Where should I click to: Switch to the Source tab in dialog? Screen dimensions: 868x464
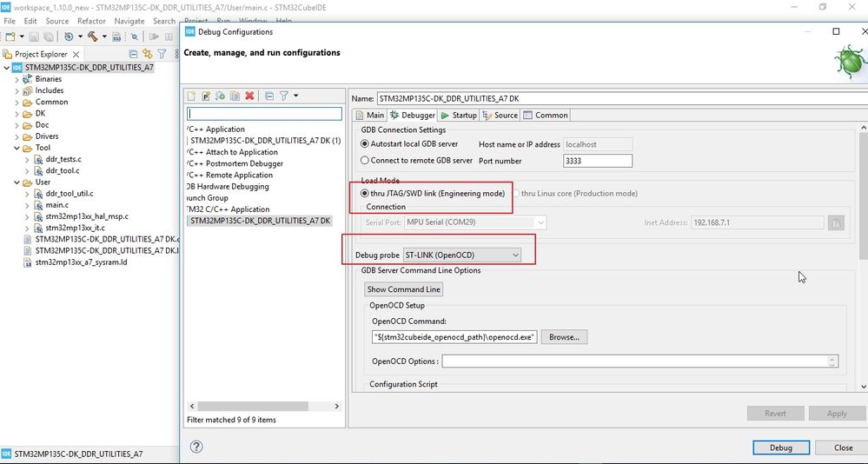pyautogui.click(x=500, y=116)
